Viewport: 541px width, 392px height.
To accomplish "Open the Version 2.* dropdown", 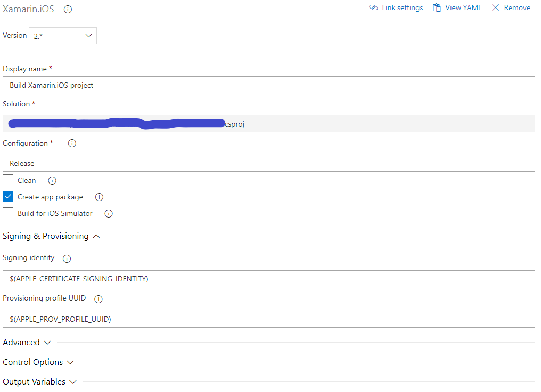I will tap(63, 36).
